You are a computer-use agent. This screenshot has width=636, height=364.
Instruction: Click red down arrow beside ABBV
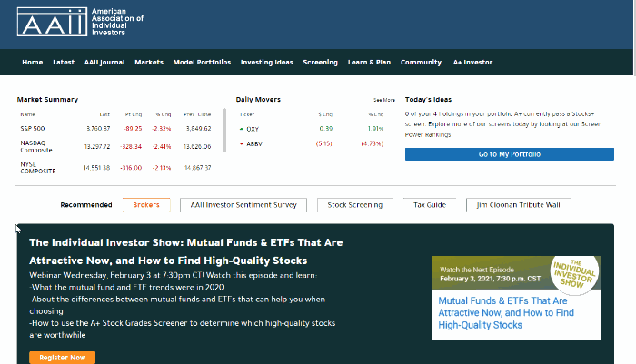pos(242,143)
